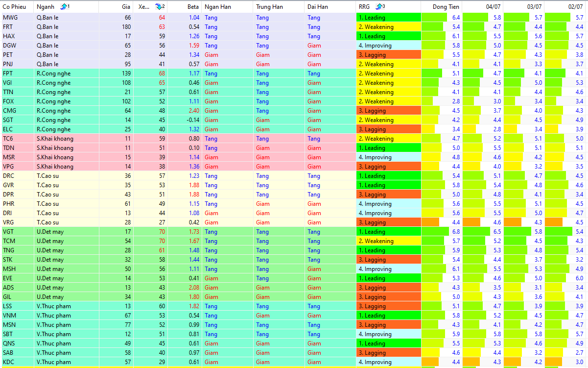The height and width of the screenshot is (368, 588).
Task: Select the KDC ticker cell
Action: click(x=17, y=362)
